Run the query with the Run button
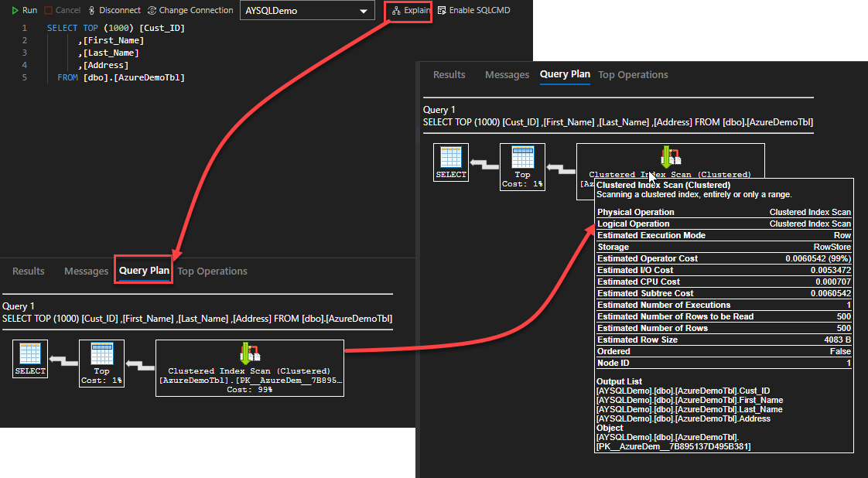The image size is (868, 478). coord(24,11)
